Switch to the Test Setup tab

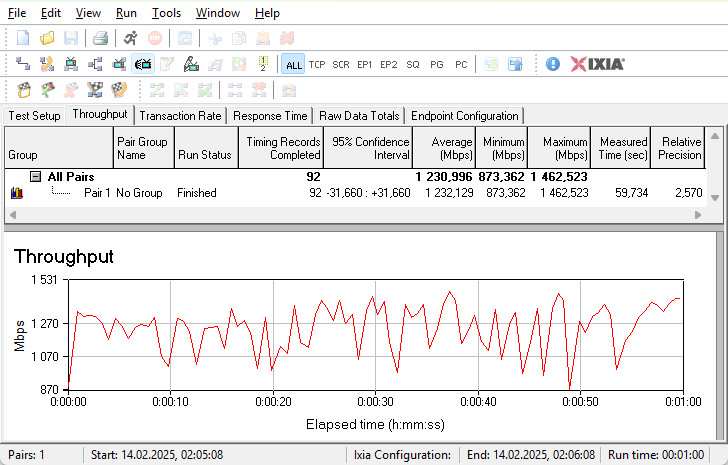[34, 116]
